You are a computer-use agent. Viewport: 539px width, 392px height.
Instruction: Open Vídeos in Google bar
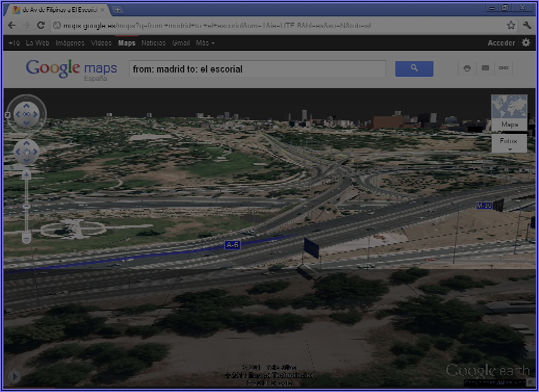coord(101,43)
